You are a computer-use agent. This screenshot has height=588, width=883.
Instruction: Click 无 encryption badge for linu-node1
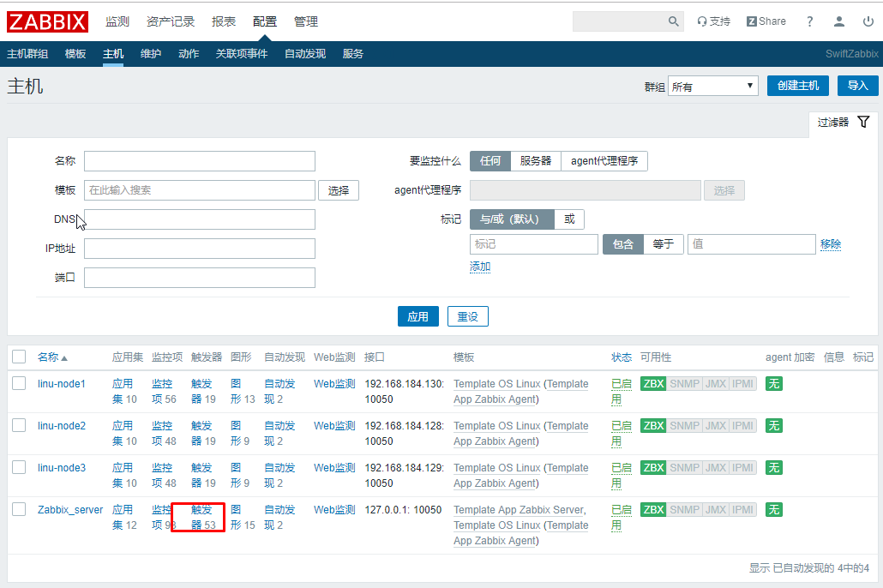click(x=774, y=383)
